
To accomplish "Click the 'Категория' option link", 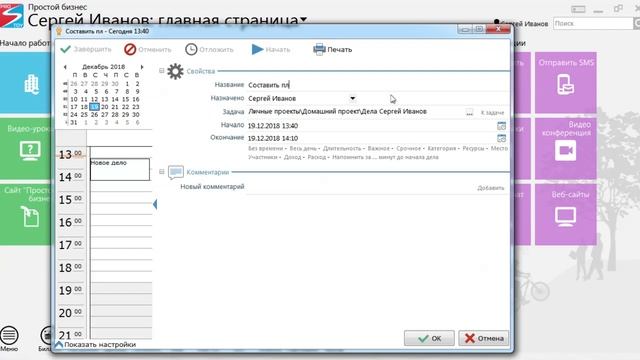I will 442,149.
